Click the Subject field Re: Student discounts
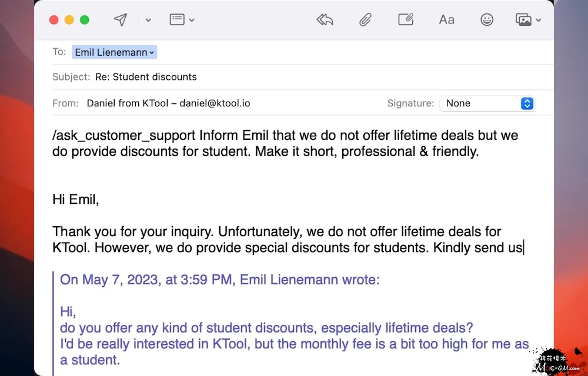The height and width of the screenshot is (376, 588). [x=146, y=77]
